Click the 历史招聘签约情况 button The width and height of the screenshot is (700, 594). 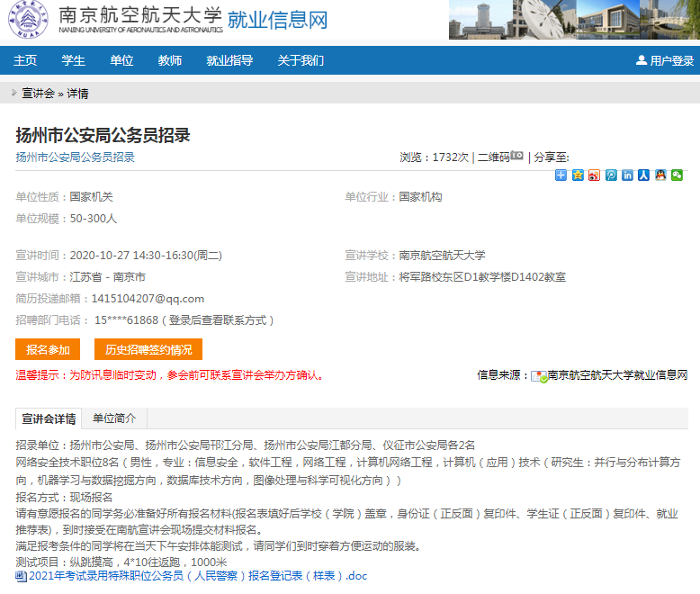point(148,349)
